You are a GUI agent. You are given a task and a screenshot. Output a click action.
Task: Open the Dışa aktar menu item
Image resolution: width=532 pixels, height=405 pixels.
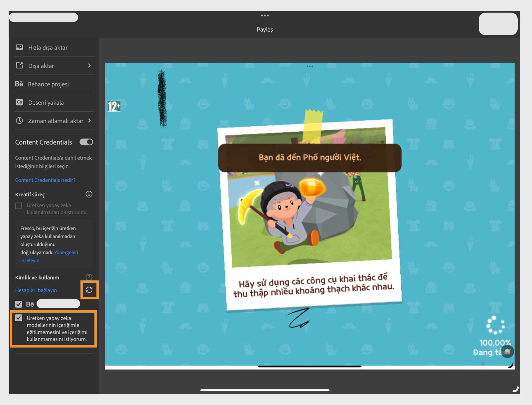54,65
